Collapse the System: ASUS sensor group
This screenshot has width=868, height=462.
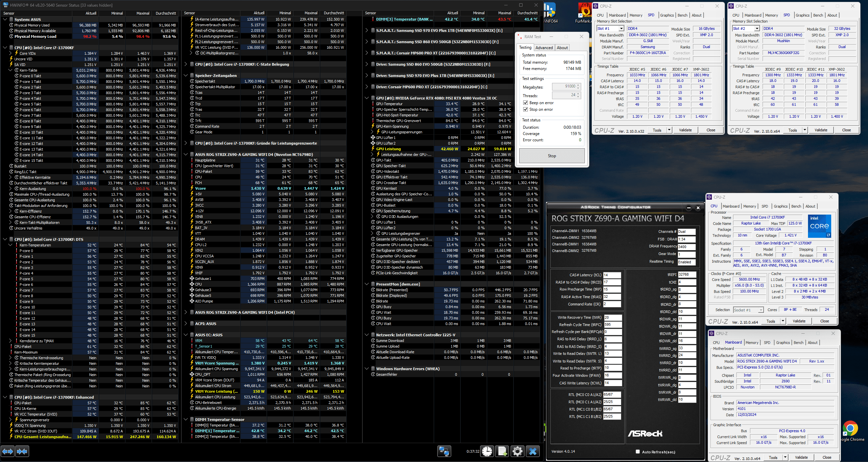5,20
